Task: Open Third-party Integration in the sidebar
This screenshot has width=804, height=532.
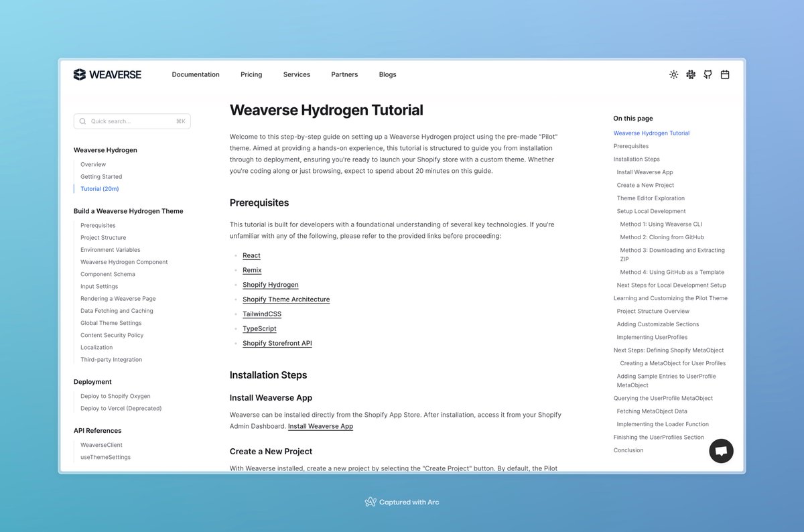Action: point(111,360)
